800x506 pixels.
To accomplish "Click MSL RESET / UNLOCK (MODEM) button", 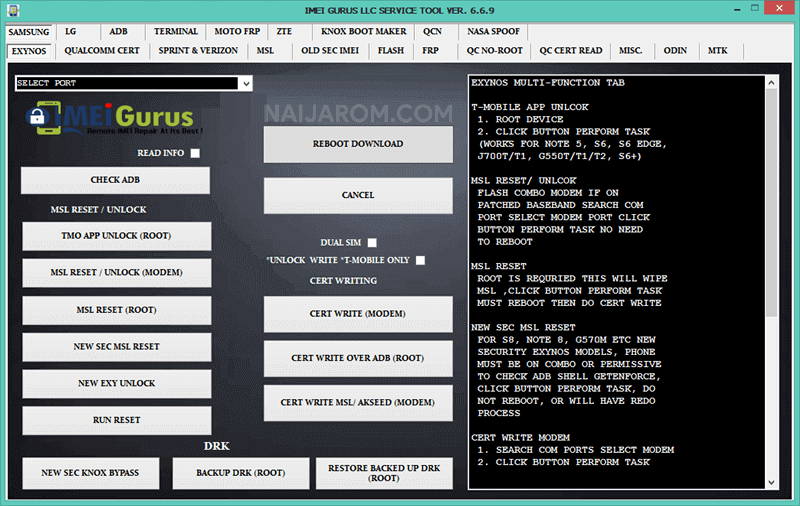I will click(116, 272).
